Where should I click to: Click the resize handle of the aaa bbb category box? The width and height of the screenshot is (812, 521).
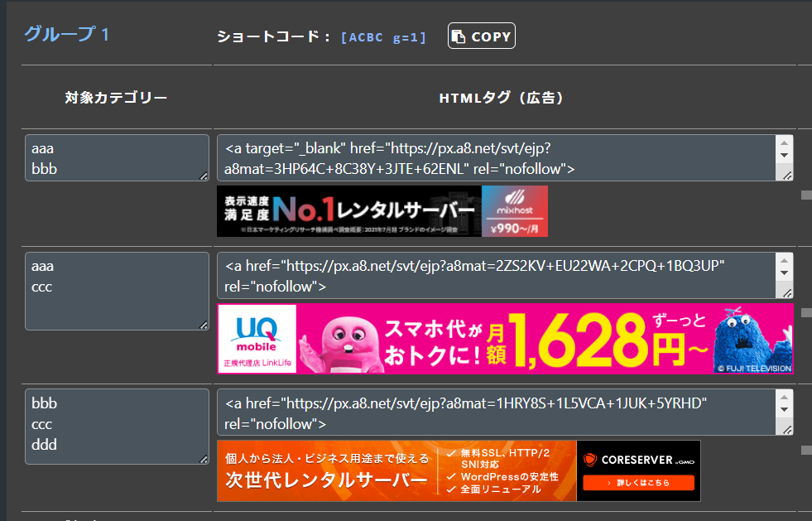click(204, 176)
